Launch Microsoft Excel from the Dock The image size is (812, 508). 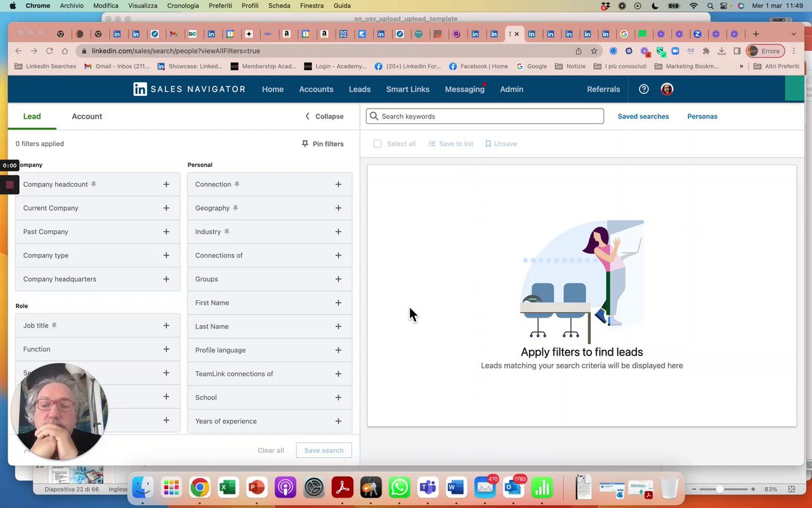(x=228, y=488)
